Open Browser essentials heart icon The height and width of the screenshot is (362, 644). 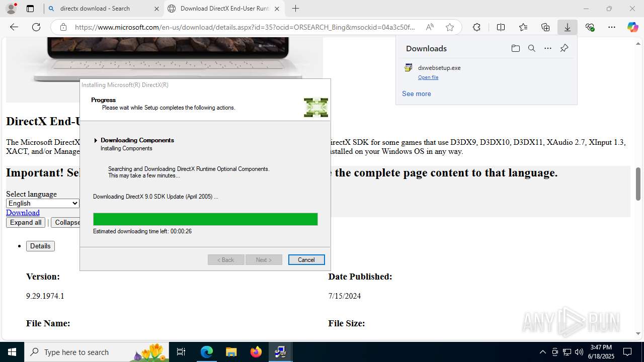tap(590, 27)
